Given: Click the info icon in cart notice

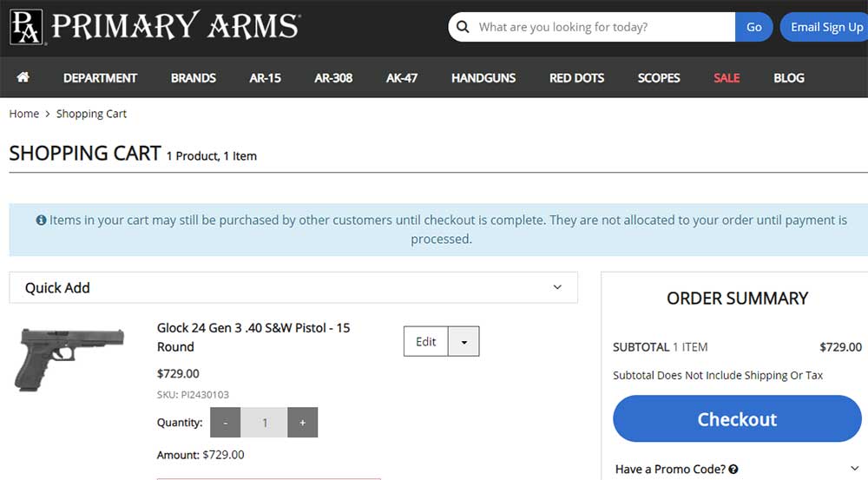Looking at the screenshot, I should pyautogui.click(x=41, y=220).
